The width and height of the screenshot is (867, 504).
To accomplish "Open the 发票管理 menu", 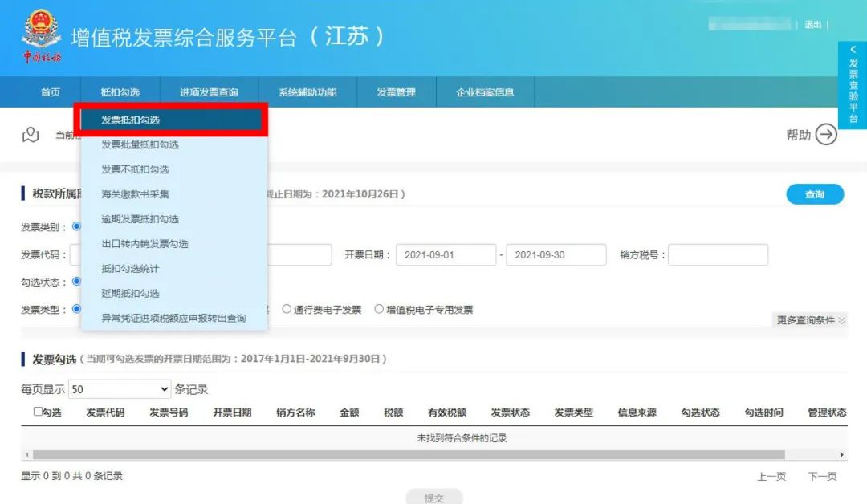I will coord(396,92).
